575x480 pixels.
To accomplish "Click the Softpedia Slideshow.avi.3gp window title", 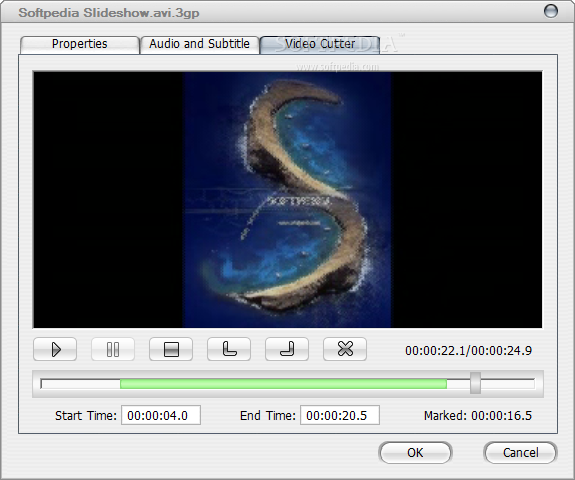I will tap(109, 13).
